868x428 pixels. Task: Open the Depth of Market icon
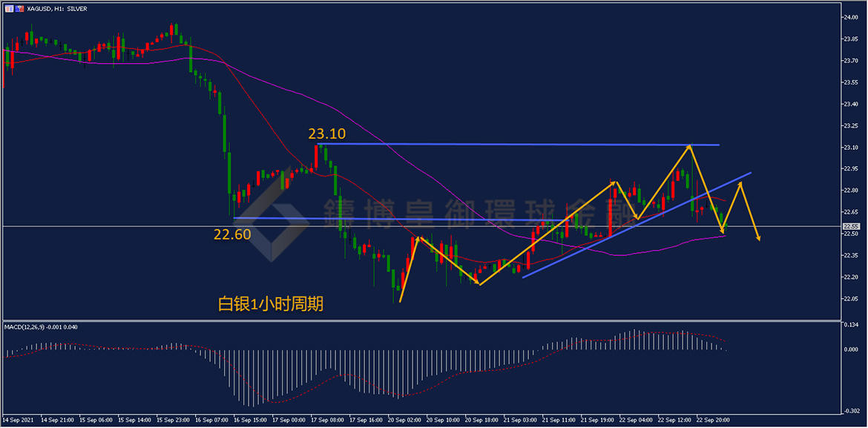[18, 8]
